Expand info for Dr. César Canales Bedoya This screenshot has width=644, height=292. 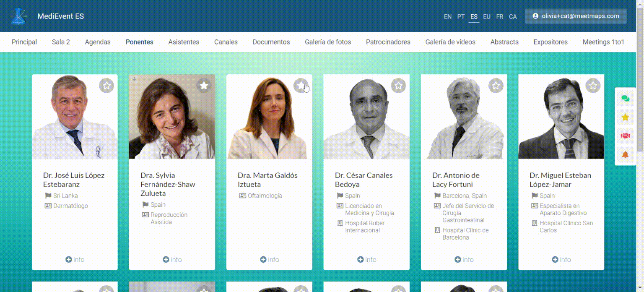366,260
